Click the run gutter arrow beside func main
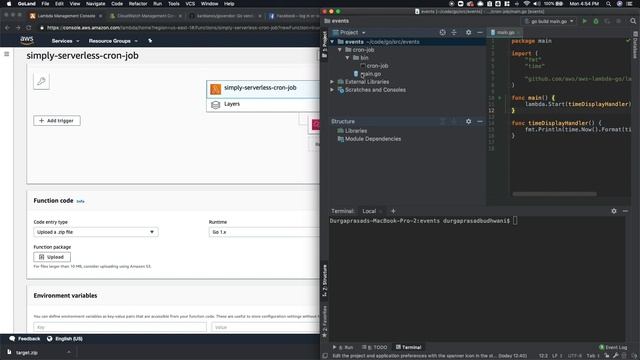This screenshot has width=640, height=360. point(500,98)
